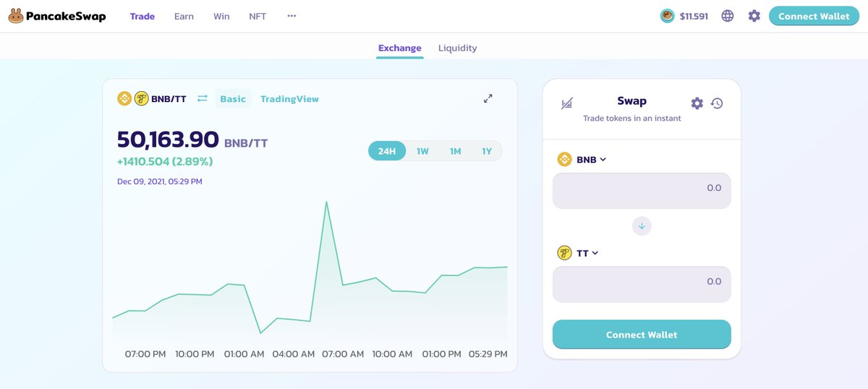Click the 07:00 AM axis label
Image resolution: width=868 pixels, height=389 pixels.
tap(343, 354)
